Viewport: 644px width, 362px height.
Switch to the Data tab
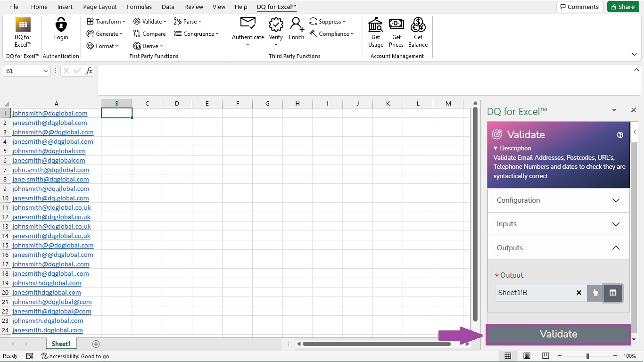click(x=168, y=7)
